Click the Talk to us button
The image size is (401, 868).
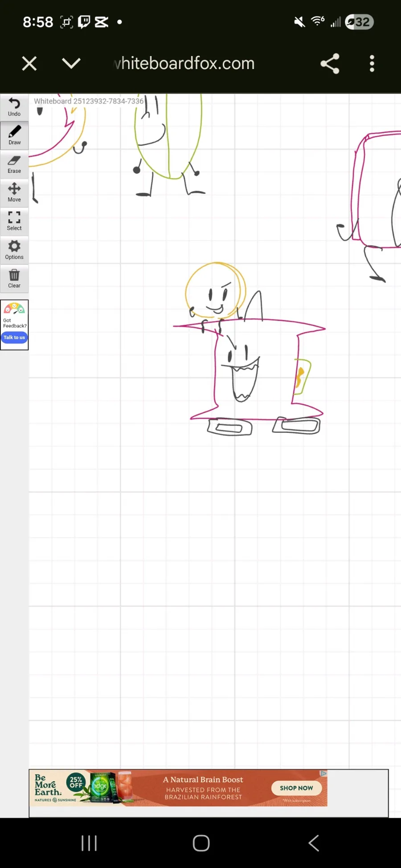tap(14, 338)
